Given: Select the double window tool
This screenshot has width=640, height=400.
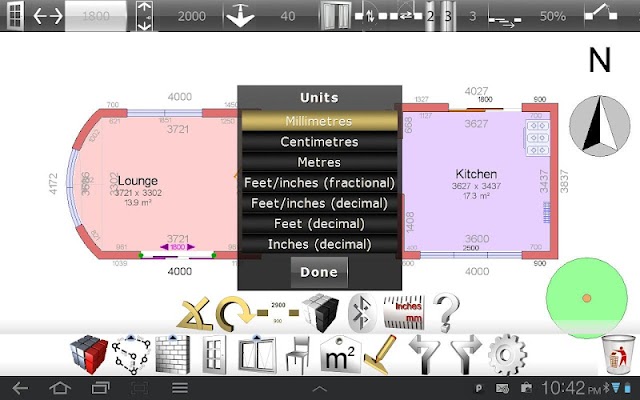Looking at the screenshot, I should (x=257, y=354).
